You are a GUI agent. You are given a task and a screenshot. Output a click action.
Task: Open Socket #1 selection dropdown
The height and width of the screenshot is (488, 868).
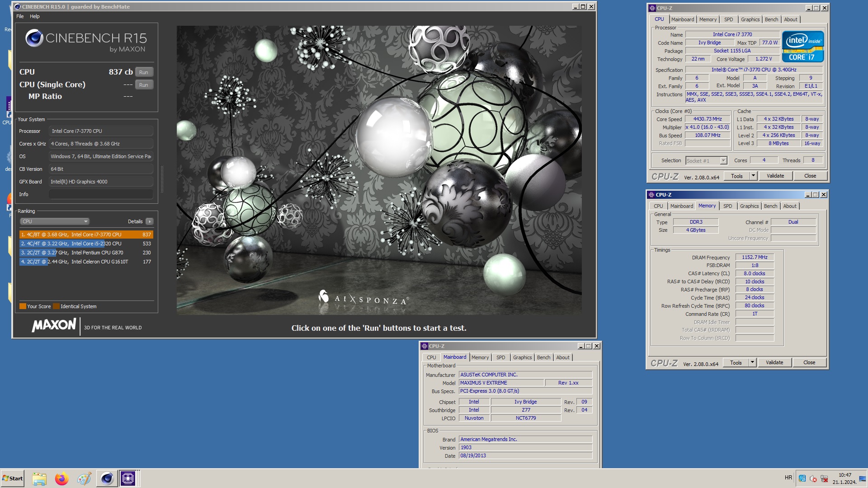tap(706, 160)
